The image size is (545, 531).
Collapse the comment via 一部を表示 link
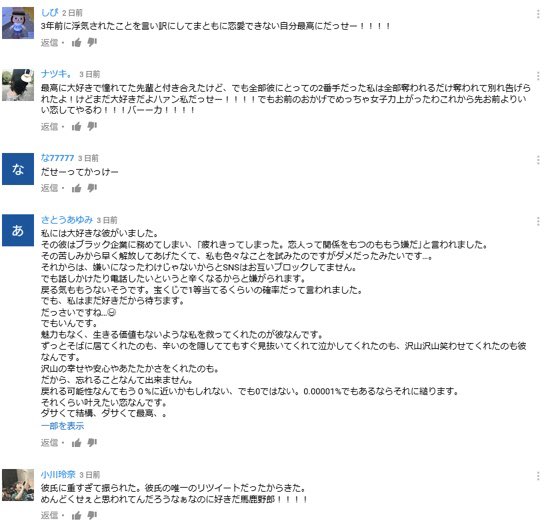(x=63, y=426)
